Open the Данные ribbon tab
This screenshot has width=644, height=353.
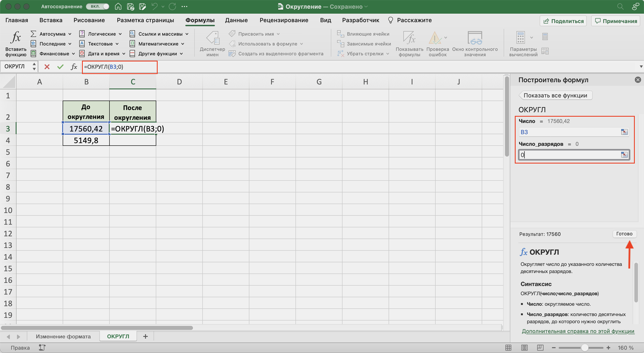click(x=236, y=20)
